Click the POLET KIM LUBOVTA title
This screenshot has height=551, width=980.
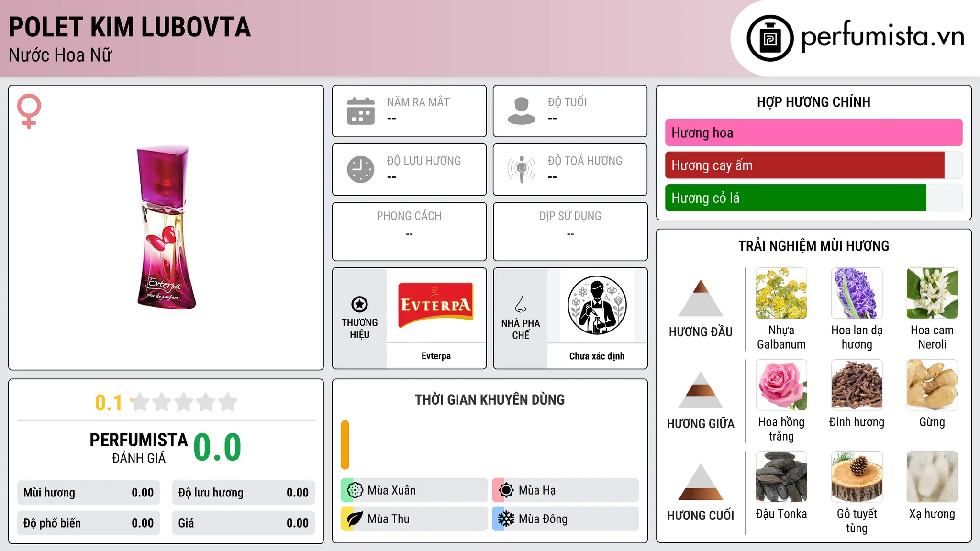pyautogui.click(x=130, y=27)
